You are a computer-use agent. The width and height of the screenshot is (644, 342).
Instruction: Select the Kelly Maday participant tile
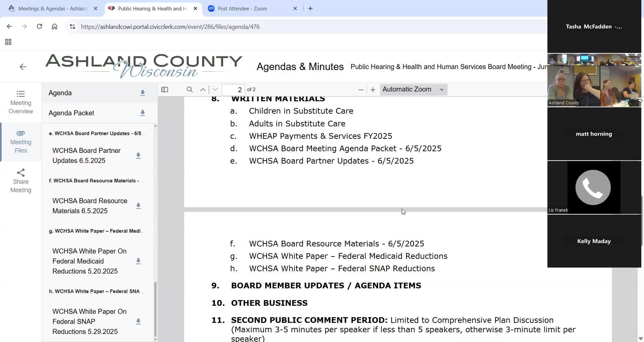(594, 241)
